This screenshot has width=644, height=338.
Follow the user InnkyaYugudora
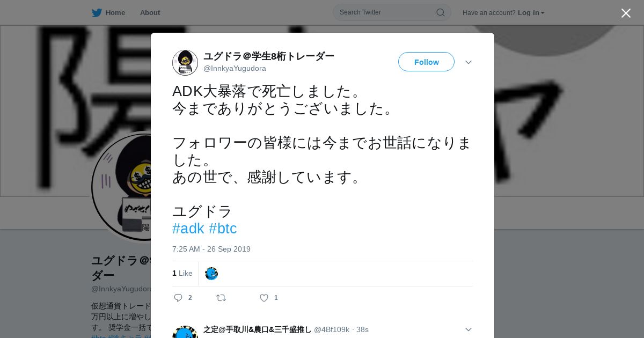click(426, 62)
